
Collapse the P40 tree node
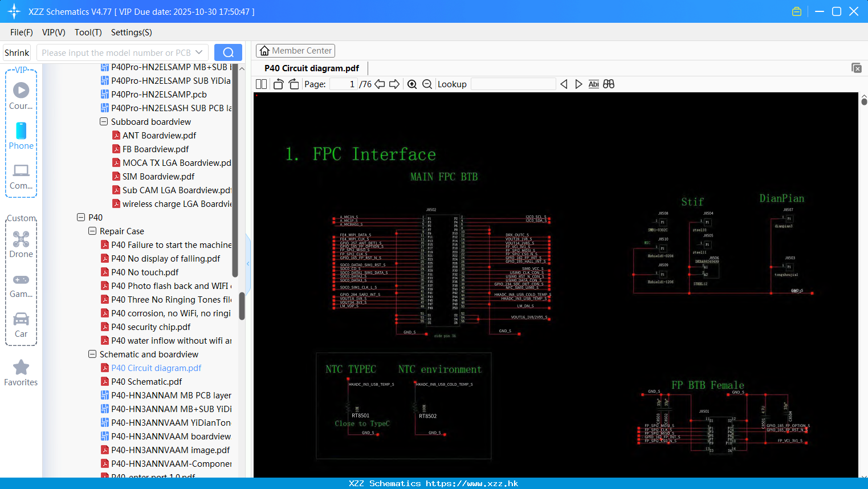[81, 218]
